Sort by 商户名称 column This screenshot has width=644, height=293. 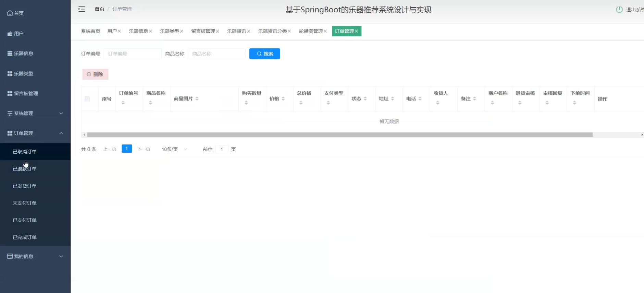[x=493, y=103]
